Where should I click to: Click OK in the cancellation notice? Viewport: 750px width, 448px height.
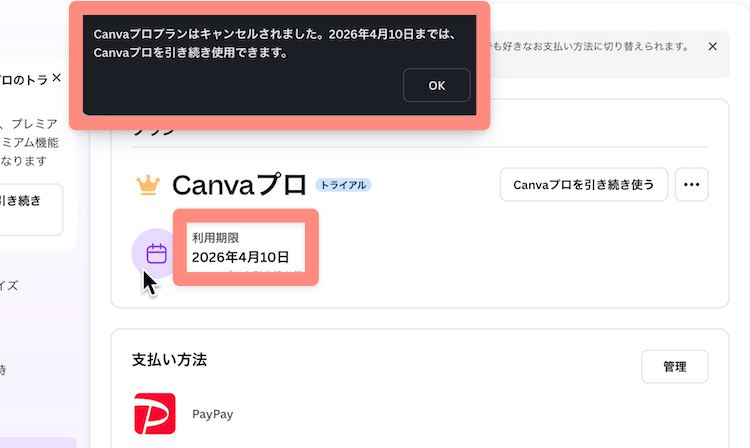tap(436, 85)
